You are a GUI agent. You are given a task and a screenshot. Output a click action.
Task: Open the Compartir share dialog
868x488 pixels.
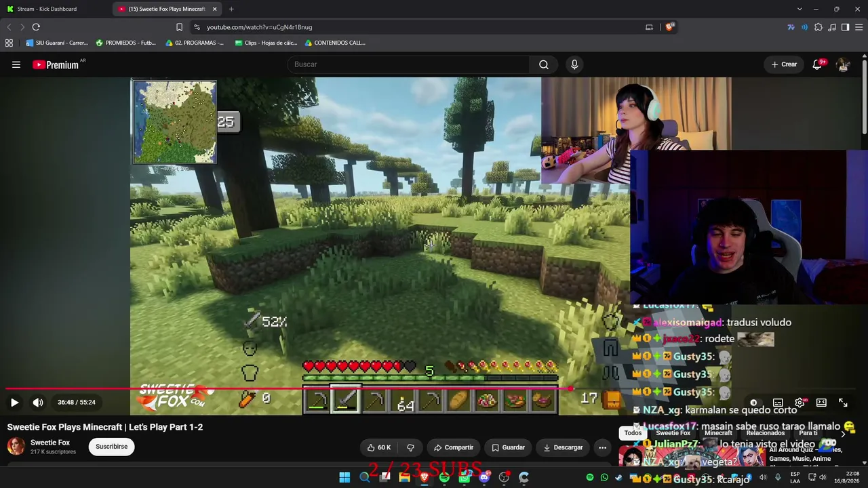454,447
